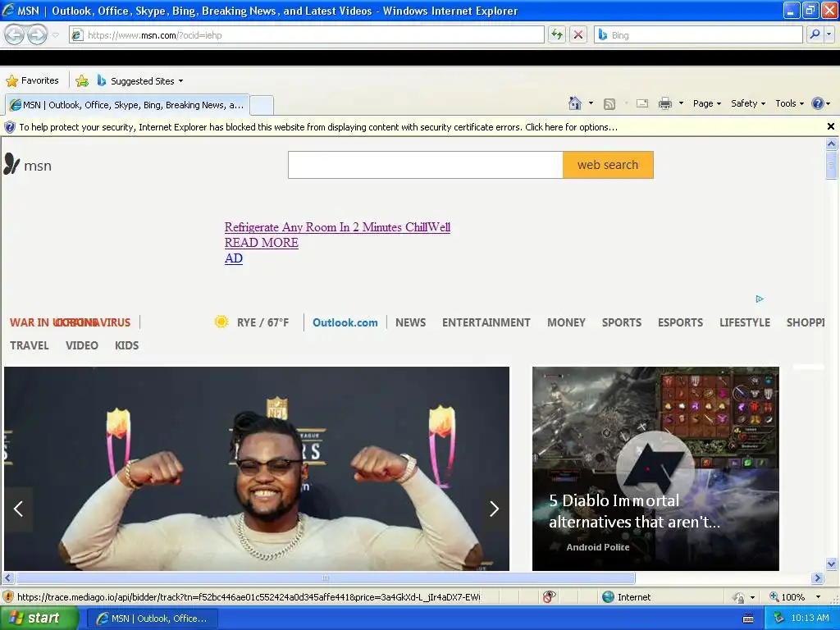Click the vertical scrollbar up arrow
The width and height of the screenshot is (840, 630).
(x=832, y=144)
